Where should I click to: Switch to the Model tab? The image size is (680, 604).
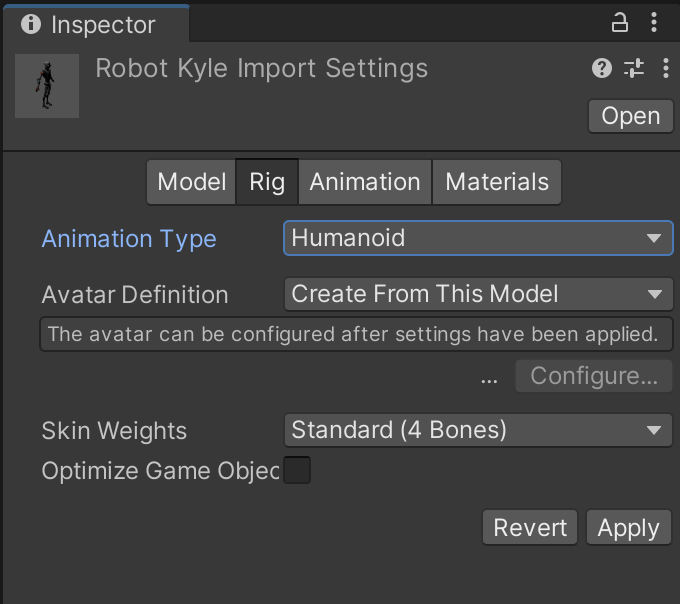(x=191, y=182)
